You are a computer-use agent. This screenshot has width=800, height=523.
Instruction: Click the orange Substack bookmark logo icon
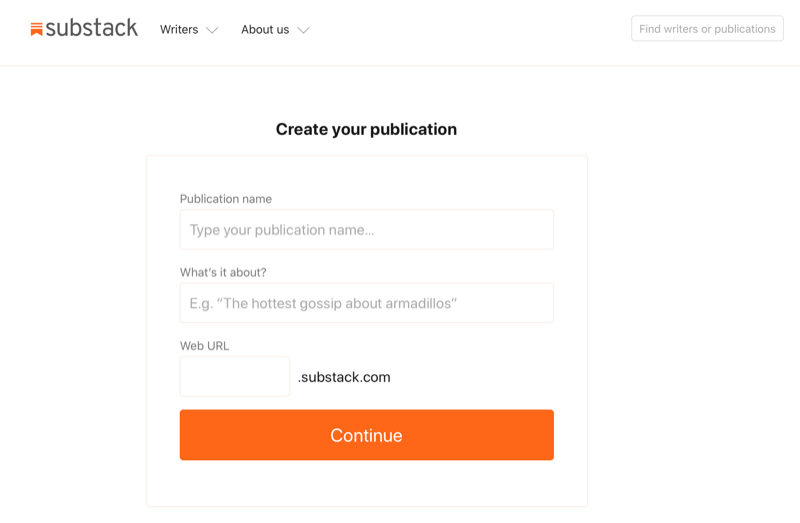(x=36, y=30)
